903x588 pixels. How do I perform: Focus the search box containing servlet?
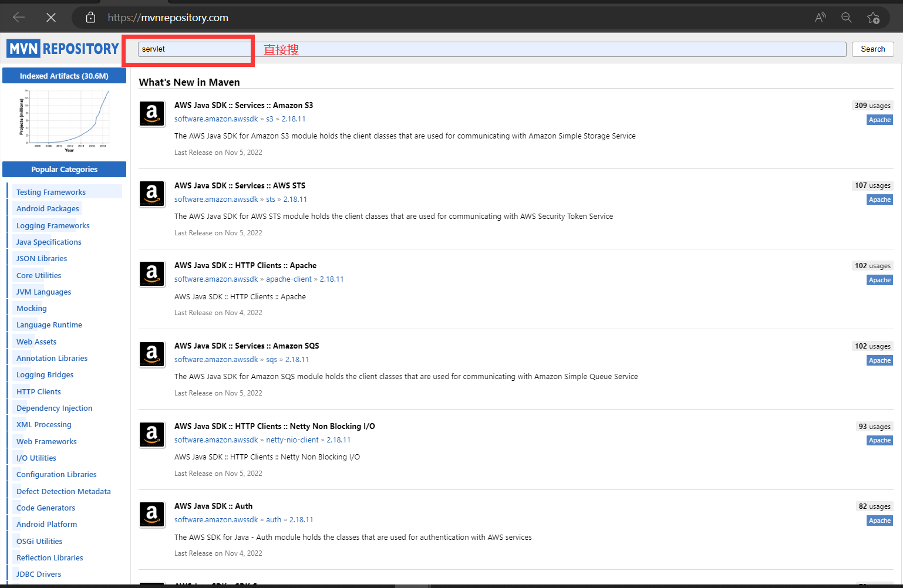coord(492,49)
